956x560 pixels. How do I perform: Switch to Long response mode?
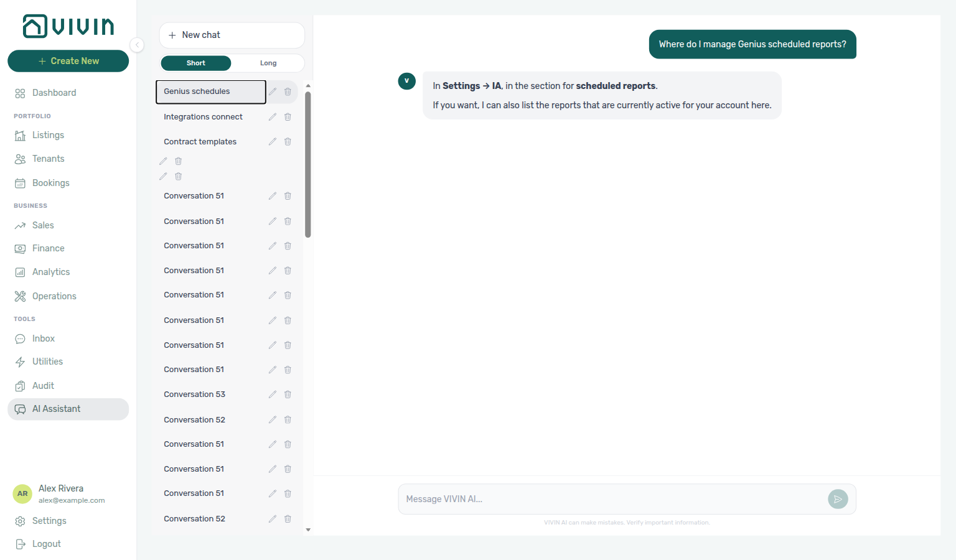pyautogui.click(x=268, y=63)
